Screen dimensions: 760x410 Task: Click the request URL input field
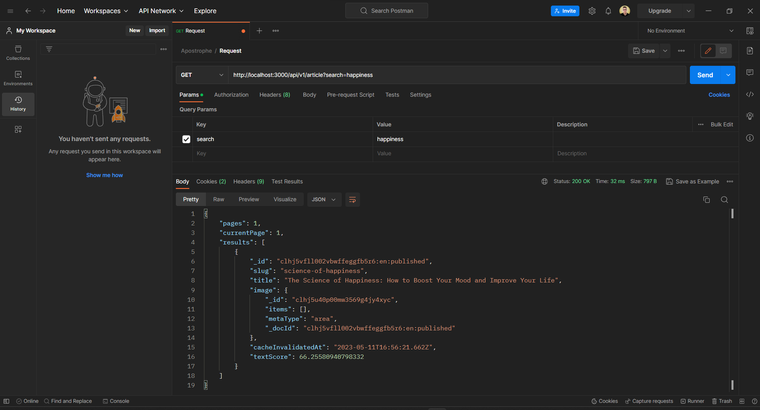tap(457, 75)
